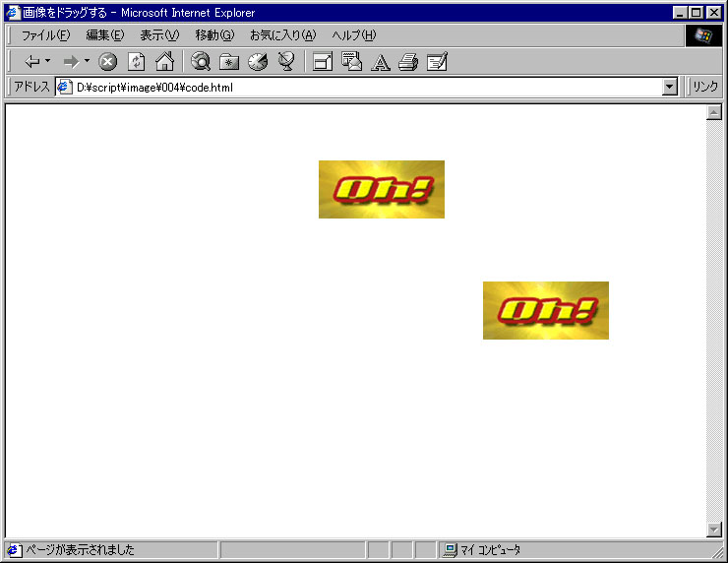Viewport: 728px width, 563px height.
Task: Click the page icon in the address bar
Action: coord(65,87)
